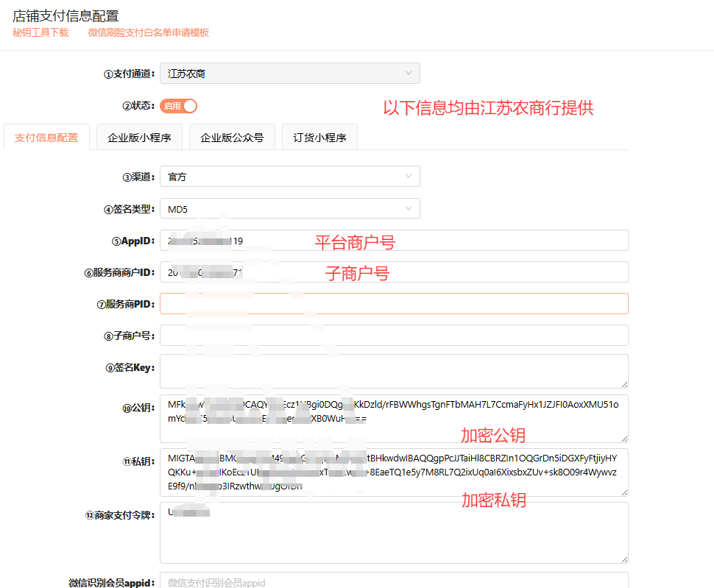This screenshot has width=714, height=588.
Task: Click the 店铺支付信息配置 page title
Action: pos(66,16)
